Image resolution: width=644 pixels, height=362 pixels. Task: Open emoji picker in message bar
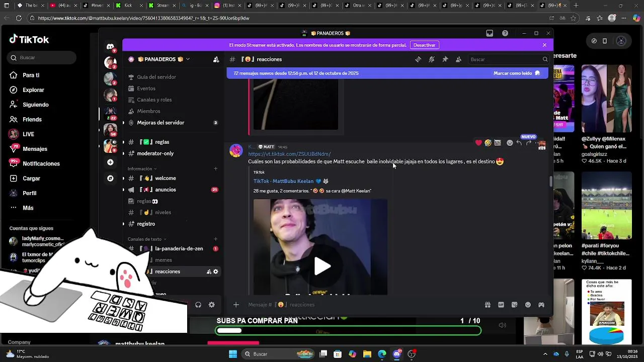point(528,305)
